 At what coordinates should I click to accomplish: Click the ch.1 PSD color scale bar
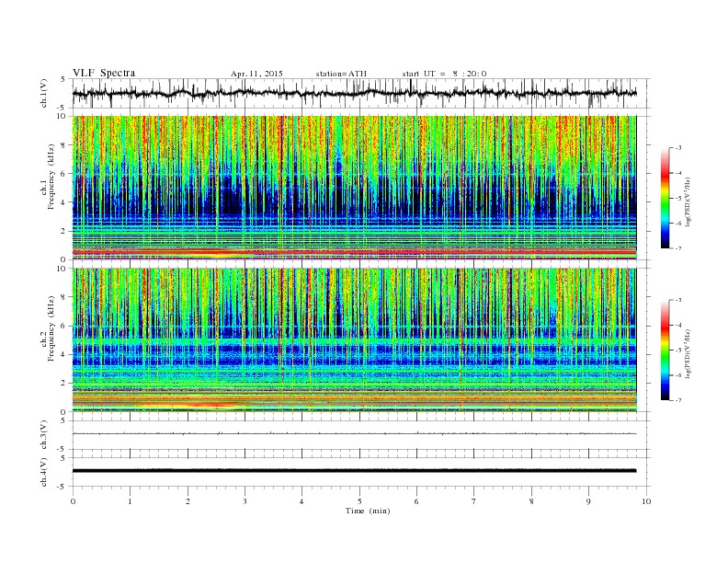(x=665, y=198)
